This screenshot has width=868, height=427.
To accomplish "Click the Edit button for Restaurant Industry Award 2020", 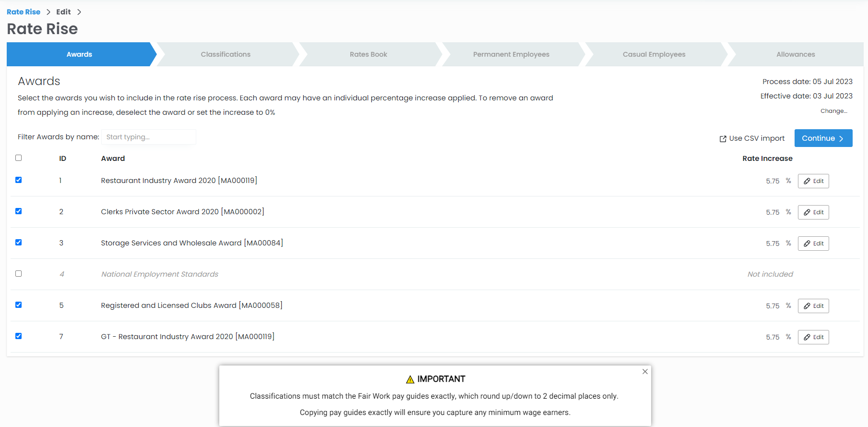I will (813, 181).
